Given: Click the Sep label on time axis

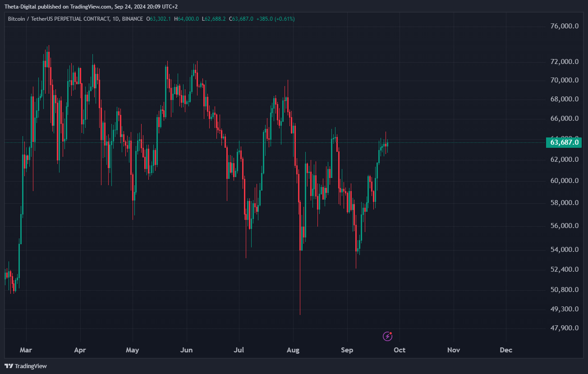Looking at the screenshot, I should click(347, 350).
